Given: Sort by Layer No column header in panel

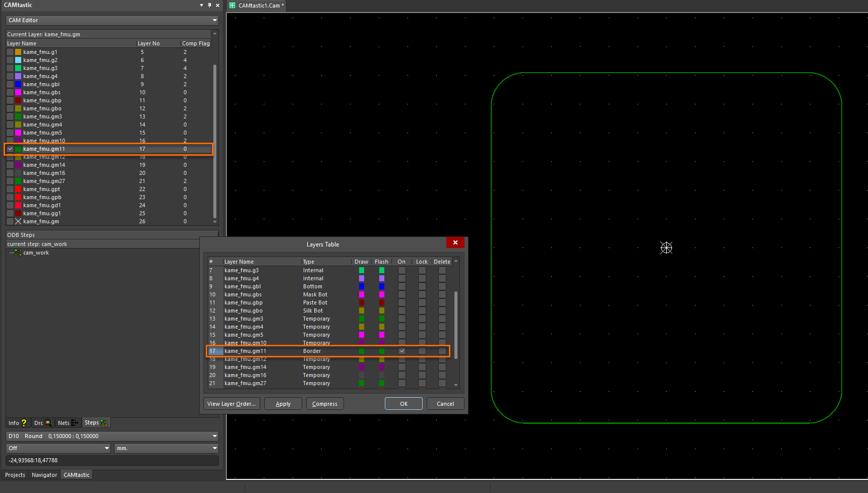Looking at the screenshot, I should pos(158,43).
